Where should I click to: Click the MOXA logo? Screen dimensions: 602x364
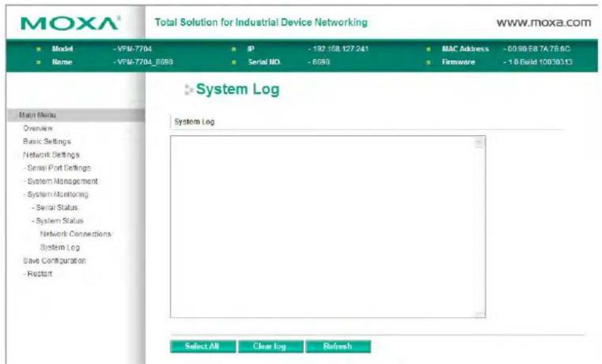[x=70, y=23]
